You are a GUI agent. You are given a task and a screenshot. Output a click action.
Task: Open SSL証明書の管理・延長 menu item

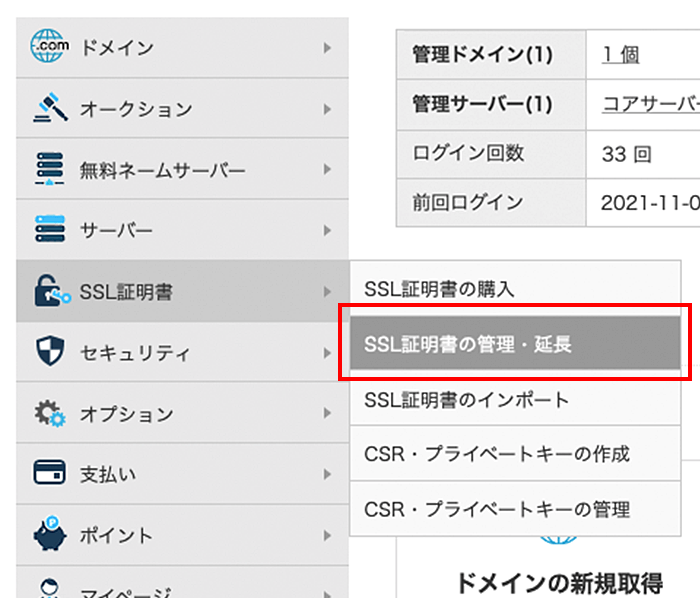click(468, 345)
